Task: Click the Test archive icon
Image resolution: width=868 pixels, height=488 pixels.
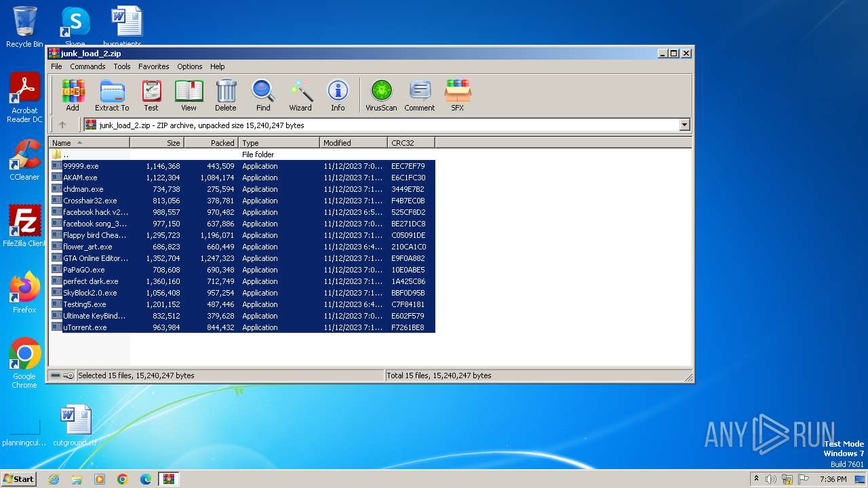Action: [151, 96]
